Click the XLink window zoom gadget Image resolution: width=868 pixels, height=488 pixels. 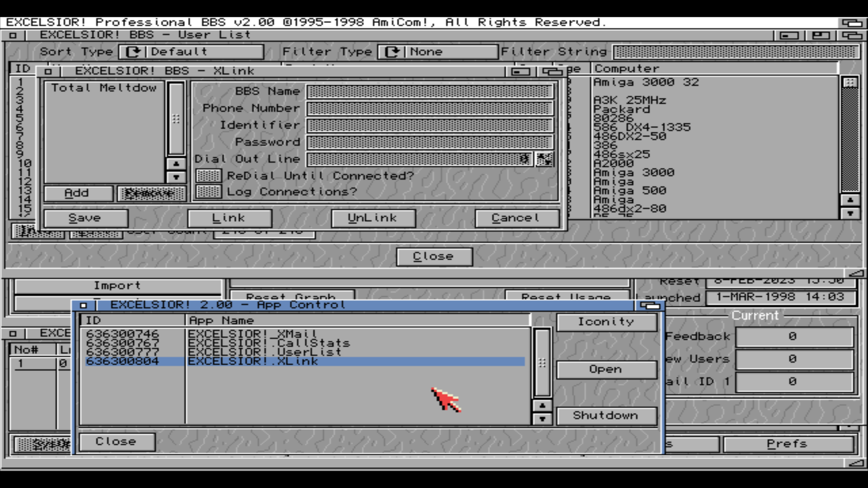[x=520, y=71]
